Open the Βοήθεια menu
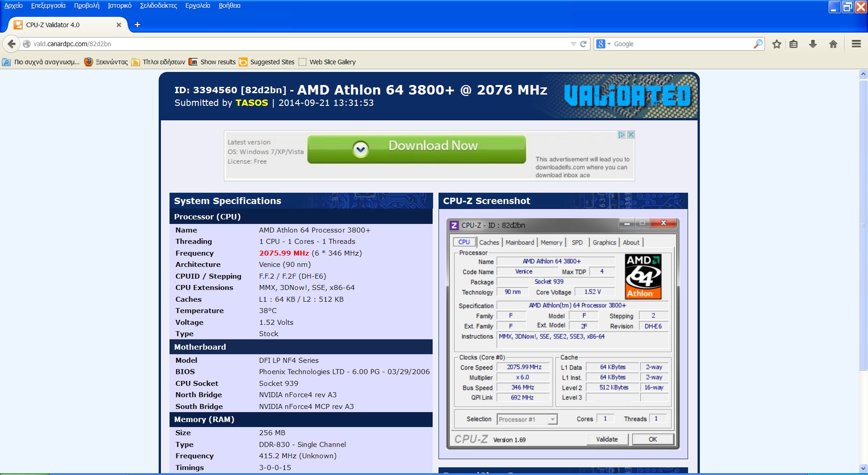The height and width of the screenshot is (475, 868). coord(230,5)
